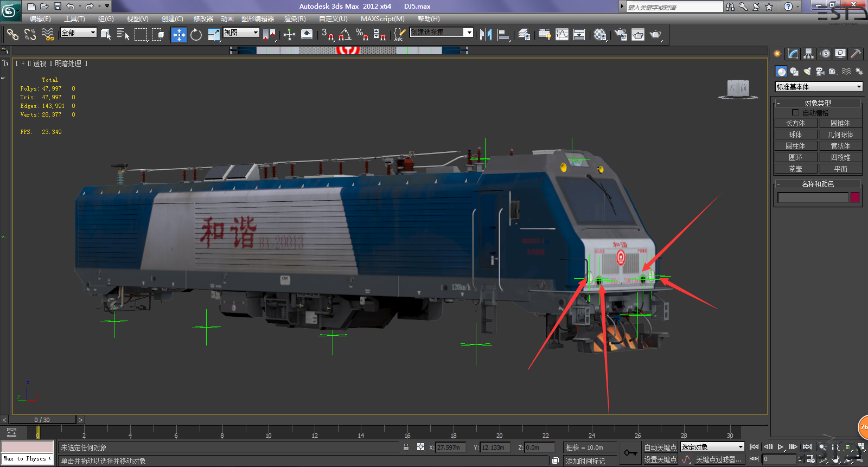Create a 长方体 box primitive
This screenshot has height=467, width=868.
(795, 124)
